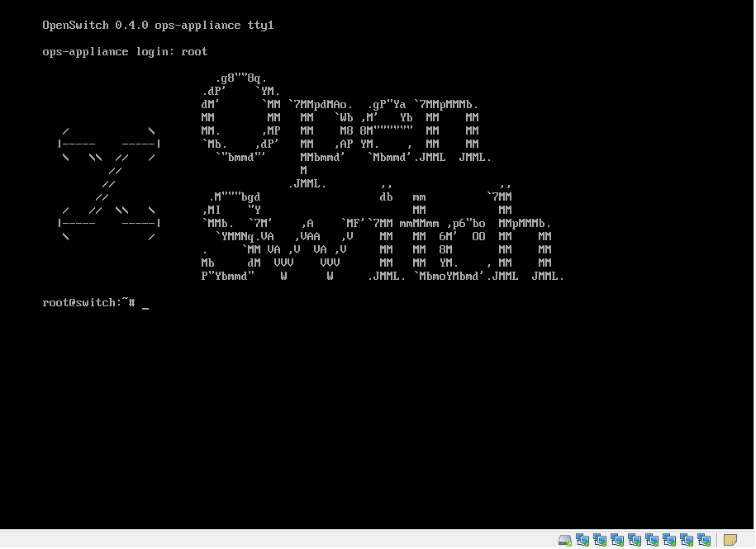The height and width of the screenshot is (549, 756).
Task: Click the sixth network adapter status icon
Action: tap(669, 540)
